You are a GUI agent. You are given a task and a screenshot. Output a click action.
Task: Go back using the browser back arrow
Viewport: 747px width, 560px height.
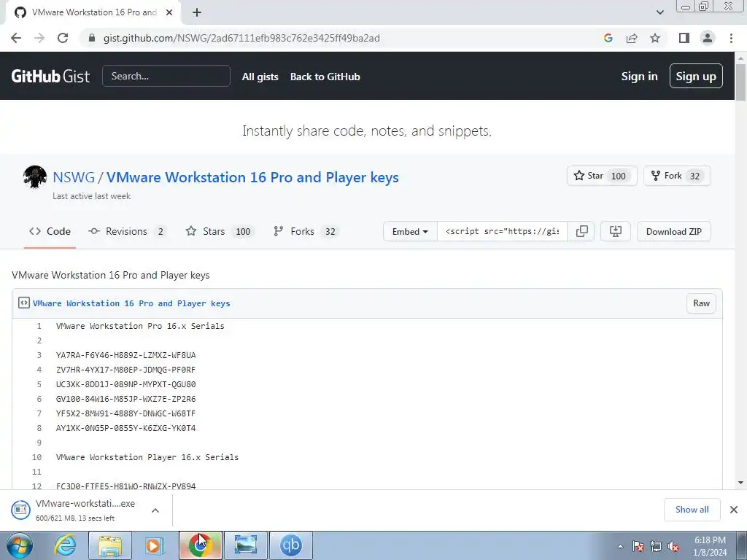[x=16, y=38]
